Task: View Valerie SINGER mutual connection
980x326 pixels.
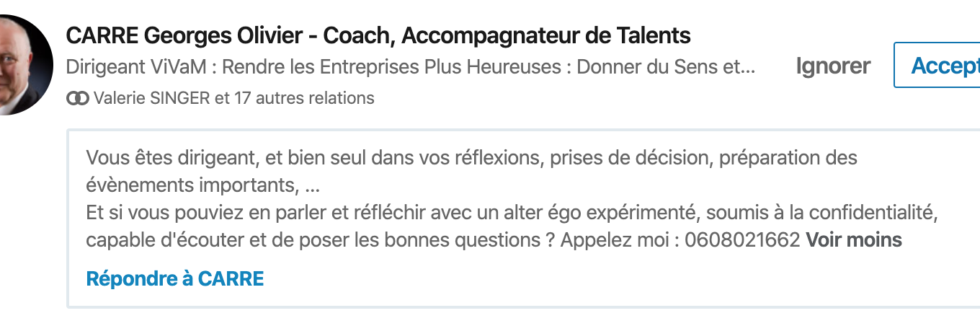Action: tap(151, 98)
